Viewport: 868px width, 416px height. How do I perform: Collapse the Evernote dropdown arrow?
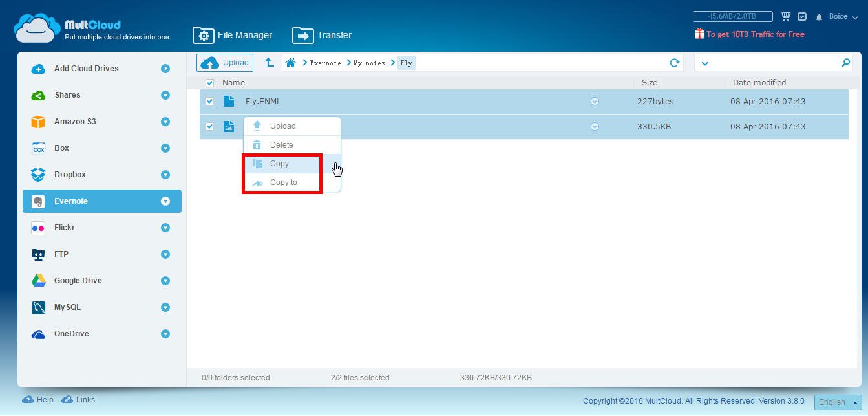(165, 201)
